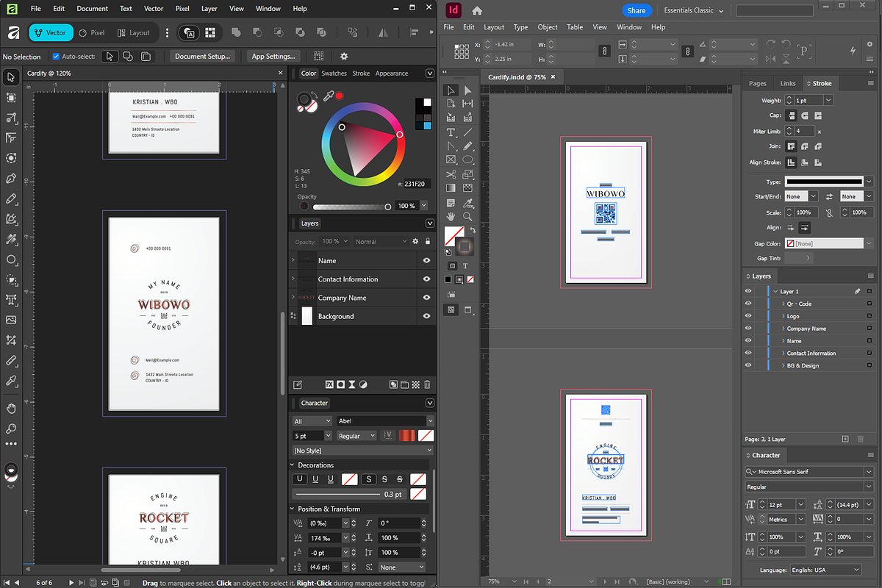Select the Hand view tool in Affinity

pos(11,408)
